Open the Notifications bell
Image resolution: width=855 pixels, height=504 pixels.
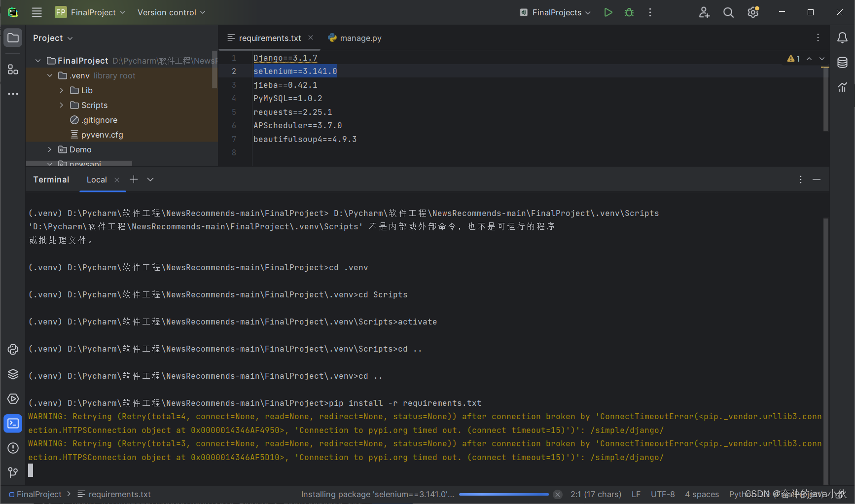click(842, 38)
